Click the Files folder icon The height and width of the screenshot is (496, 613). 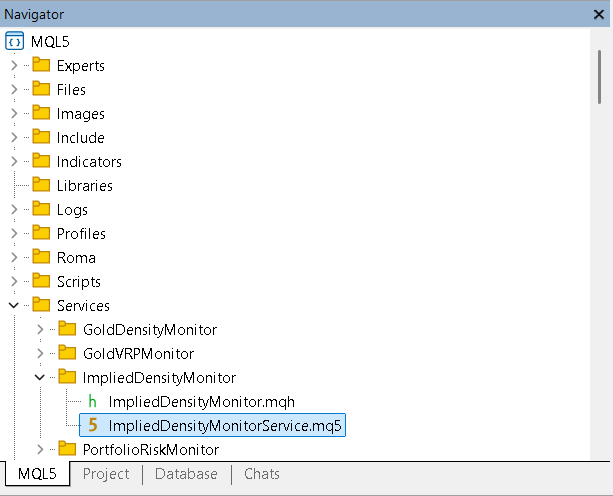click(x=41, y=89)
